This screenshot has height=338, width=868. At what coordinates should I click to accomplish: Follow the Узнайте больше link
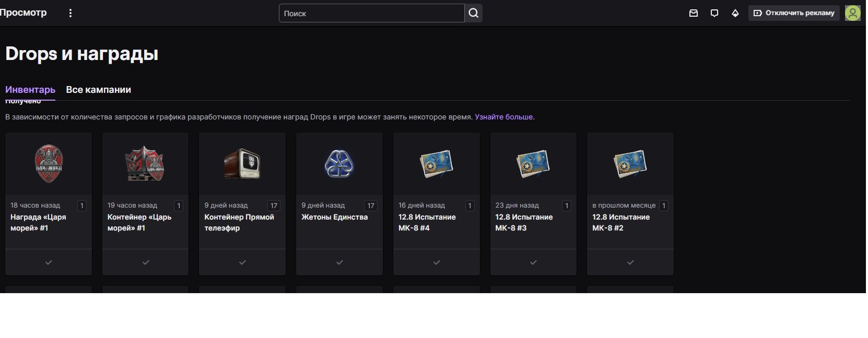(x=503, y=117)
